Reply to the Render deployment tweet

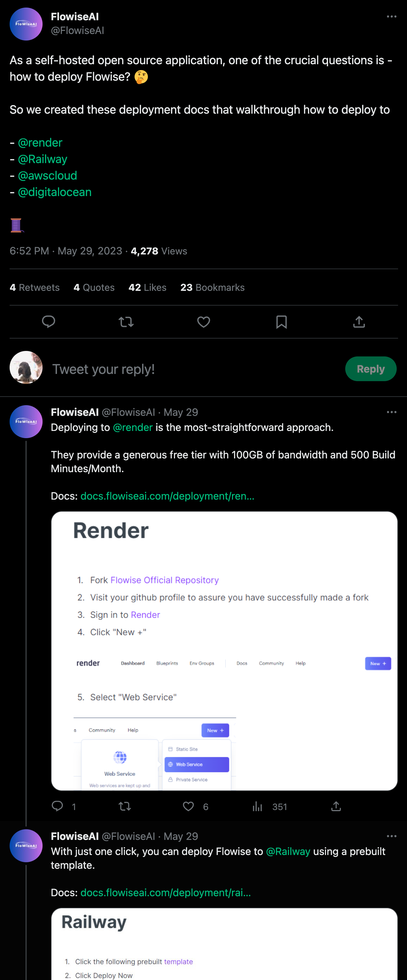point(57,807)
